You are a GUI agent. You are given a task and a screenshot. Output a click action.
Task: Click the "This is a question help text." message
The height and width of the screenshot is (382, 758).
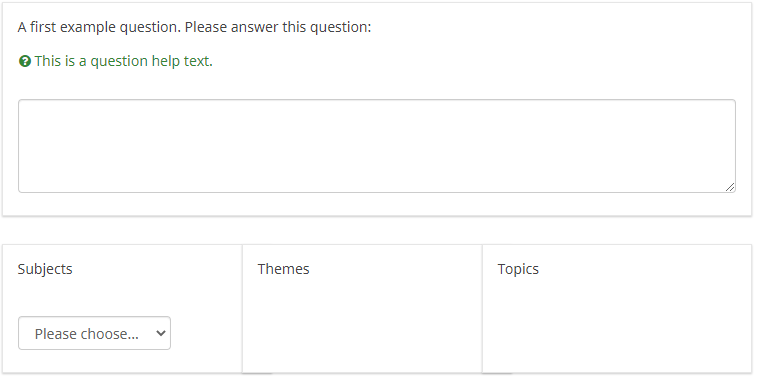tap(123, 61)
